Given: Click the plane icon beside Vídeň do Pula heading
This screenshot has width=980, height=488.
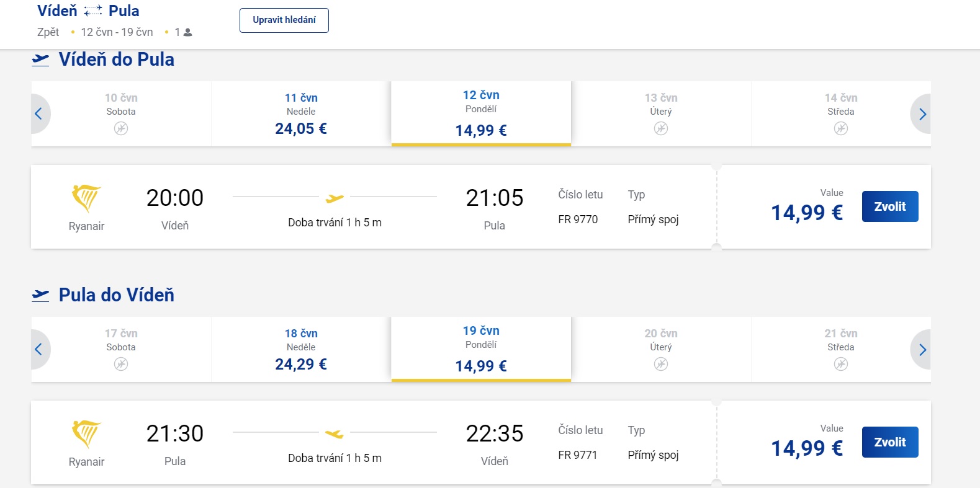Looking at the screenshot, I should (40, 60).
